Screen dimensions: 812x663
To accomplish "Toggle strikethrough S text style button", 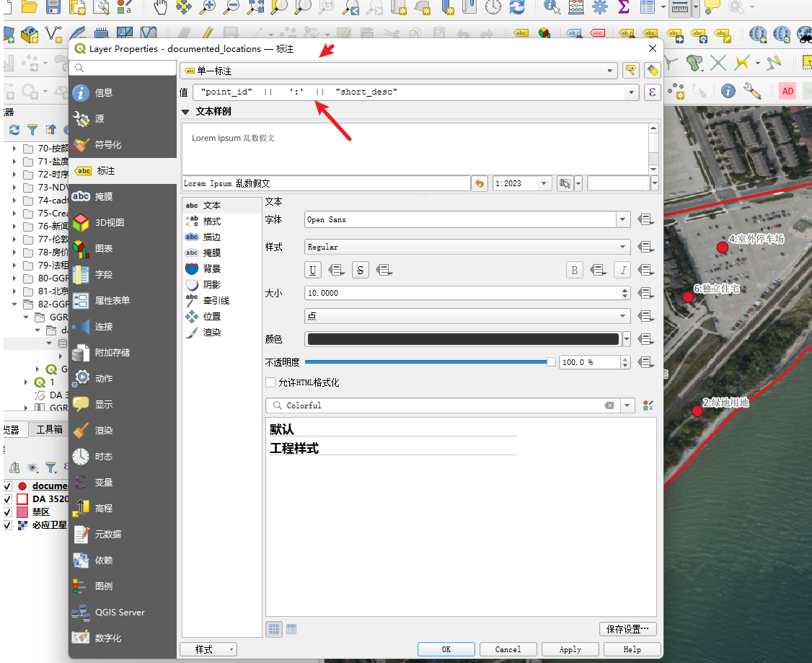I will 361,270.
